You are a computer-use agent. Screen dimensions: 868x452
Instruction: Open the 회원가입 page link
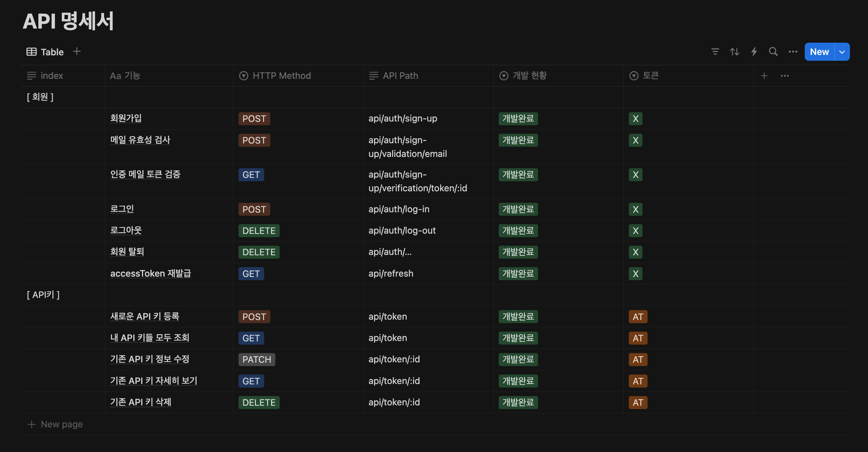pos(126,118)
